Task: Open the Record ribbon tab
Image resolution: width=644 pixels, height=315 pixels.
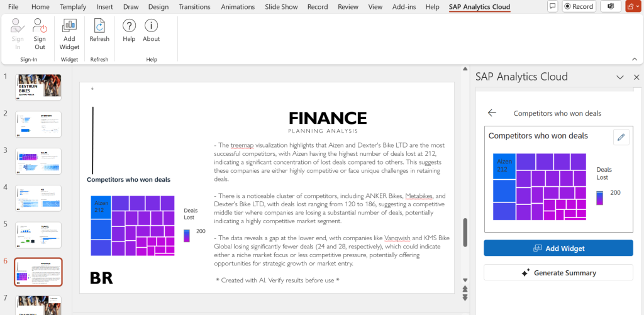Action: [x=318, y=6]
